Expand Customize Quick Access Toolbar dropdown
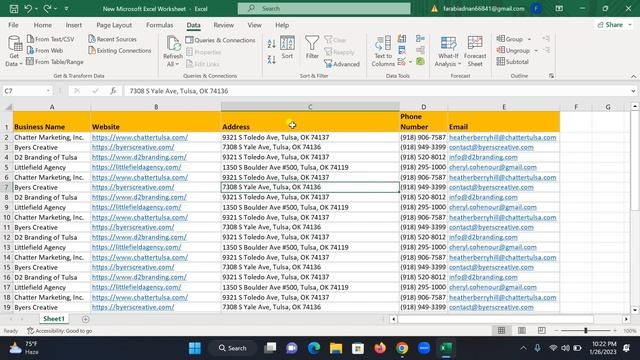 [66, 9]
